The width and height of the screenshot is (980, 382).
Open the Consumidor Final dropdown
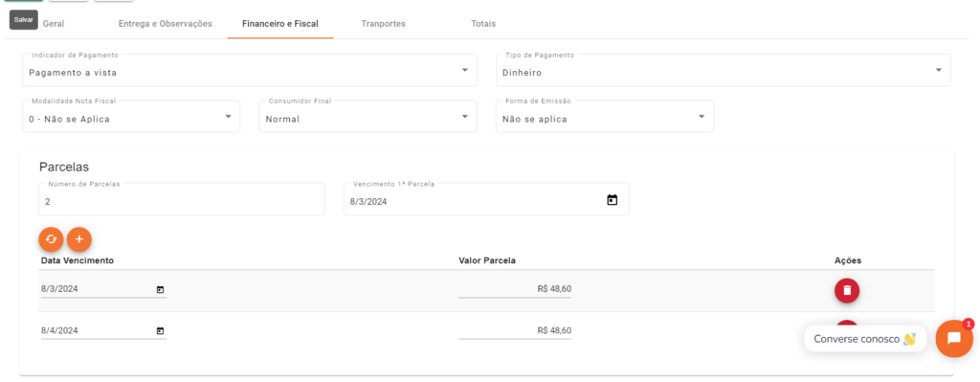368,116
